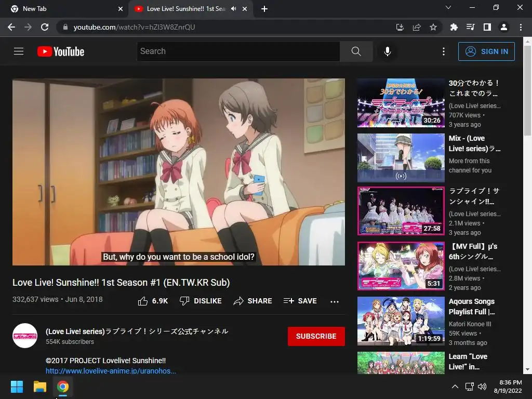Go back with browser back arrow
This screenshot has height=399, width=532.
pyautogui.click(x=11, y=27)
